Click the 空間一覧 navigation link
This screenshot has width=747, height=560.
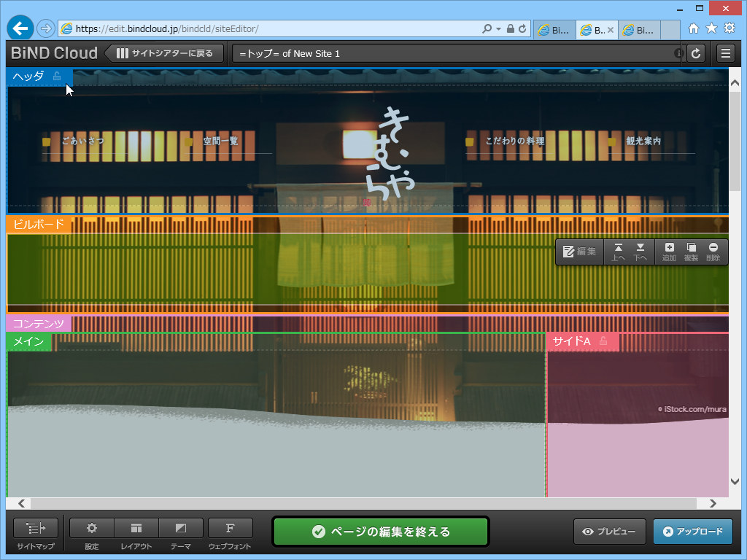pyautogui.click(x=220, y=141)
